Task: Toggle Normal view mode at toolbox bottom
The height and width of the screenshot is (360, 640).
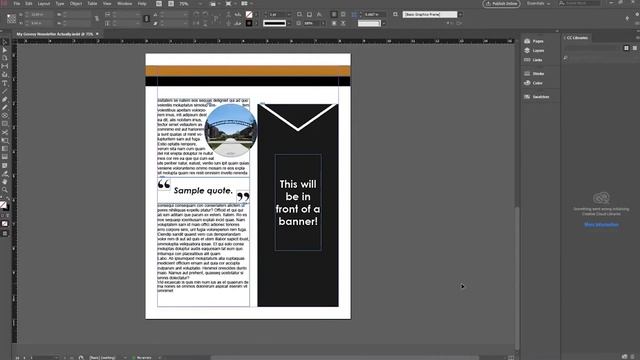Action: [4, 234]
